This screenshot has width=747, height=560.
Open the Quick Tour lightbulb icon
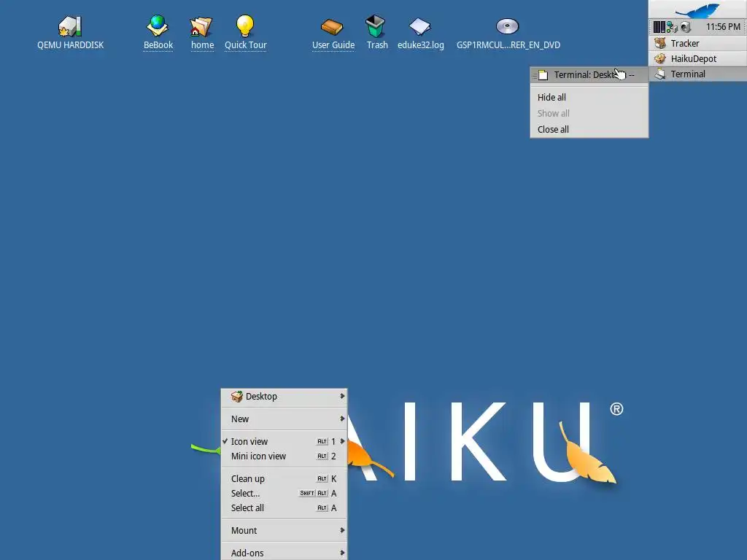(245, 26)
